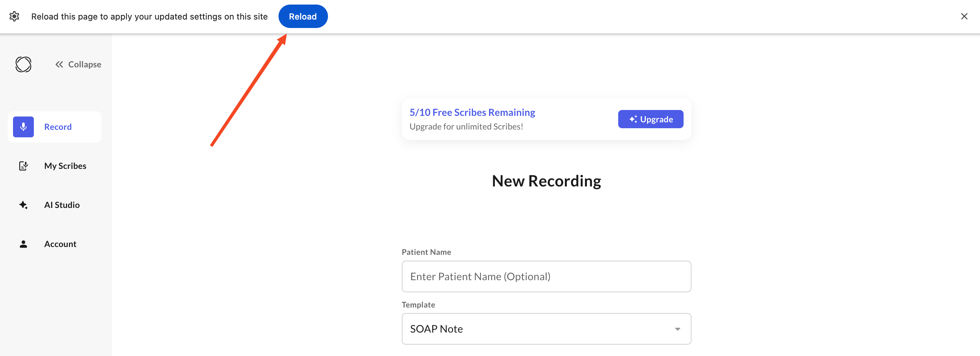Collapse the sidebar navigation
980x356 pixels.
78,65
